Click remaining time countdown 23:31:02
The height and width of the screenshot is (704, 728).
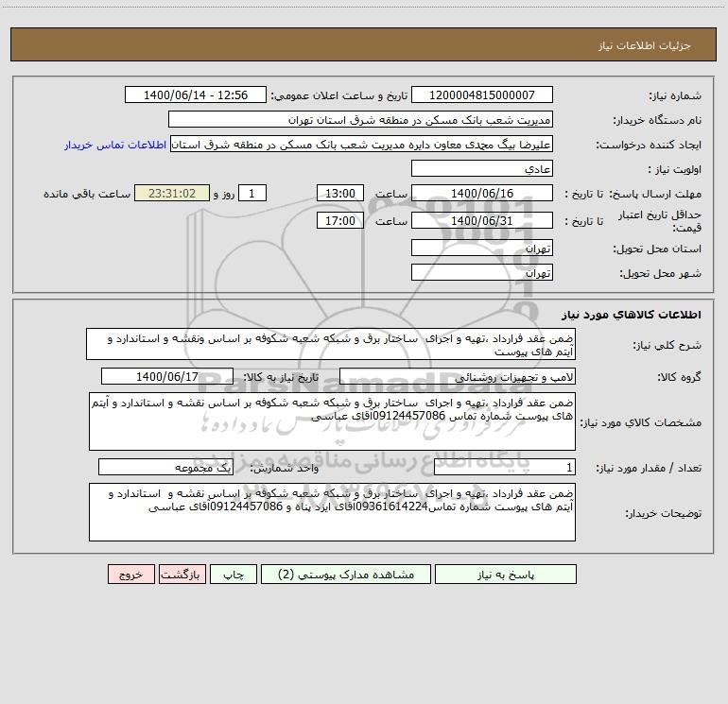tap(172, 193)
